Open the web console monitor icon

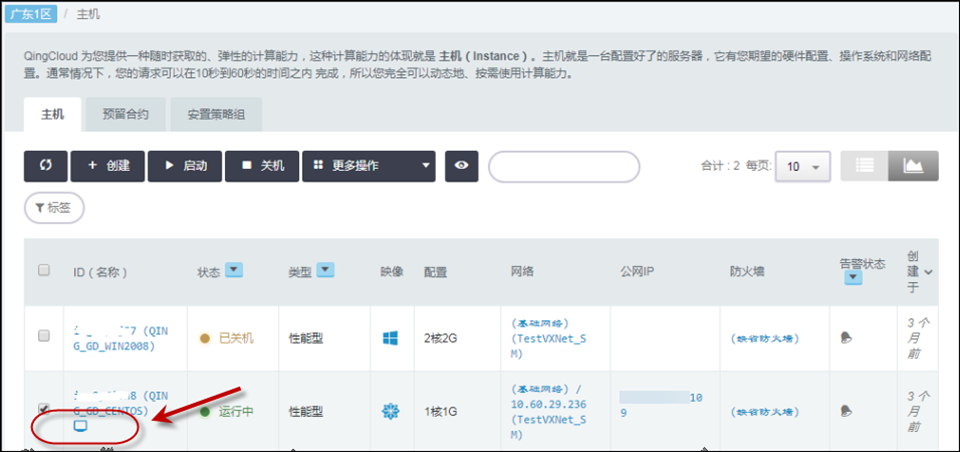81,426
